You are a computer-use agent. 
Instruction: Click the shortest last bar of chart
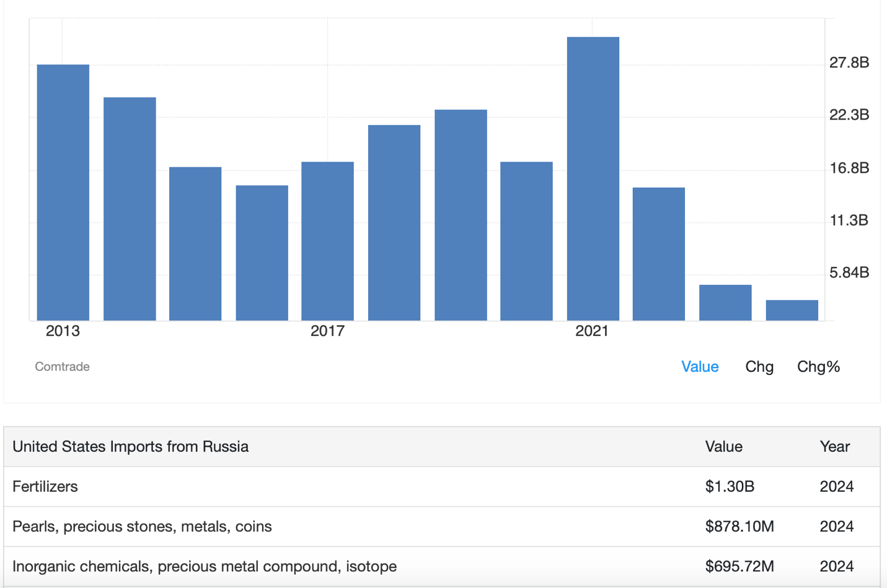792,310
